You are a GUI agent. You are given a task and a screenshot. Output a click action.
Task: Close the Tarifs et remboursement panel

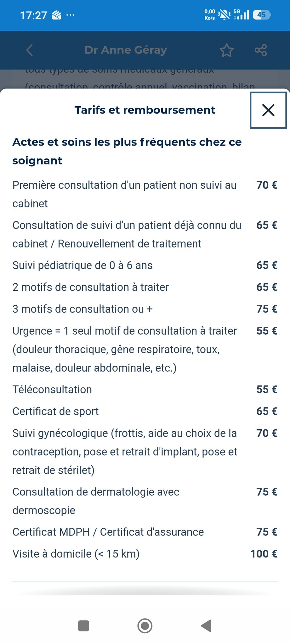click(268, 110)
